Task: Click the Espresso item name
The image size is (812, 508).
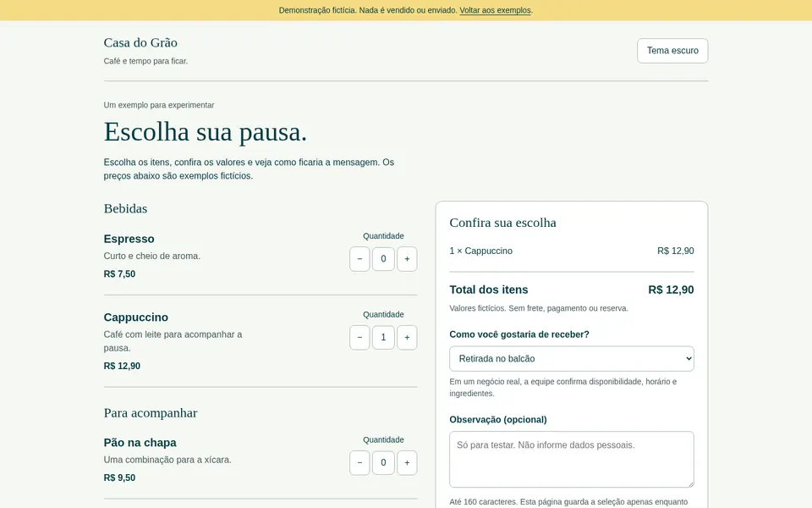Action: [129, 239]
